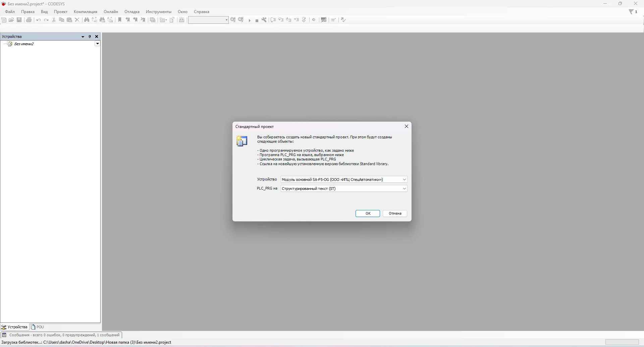Click the Clear bookmarks icon with X
This screenshot has width=644, height=347.
[143, 20]
